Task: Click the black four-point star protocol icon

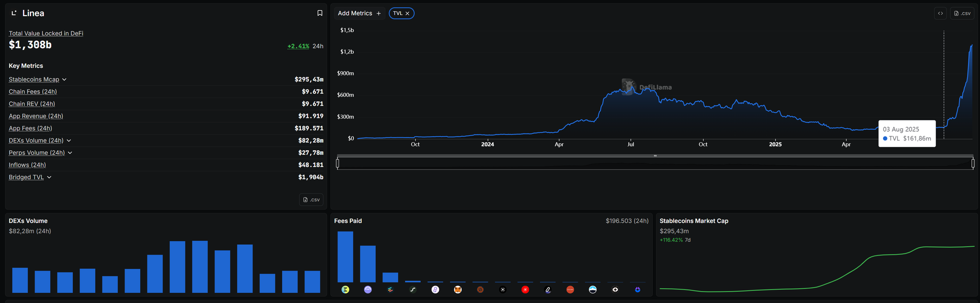Action: click(615, 290)
